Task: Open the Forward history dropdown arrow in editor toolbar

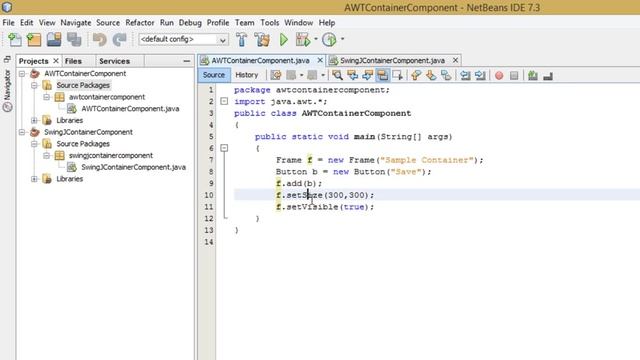Action: [x=323, y=76]
